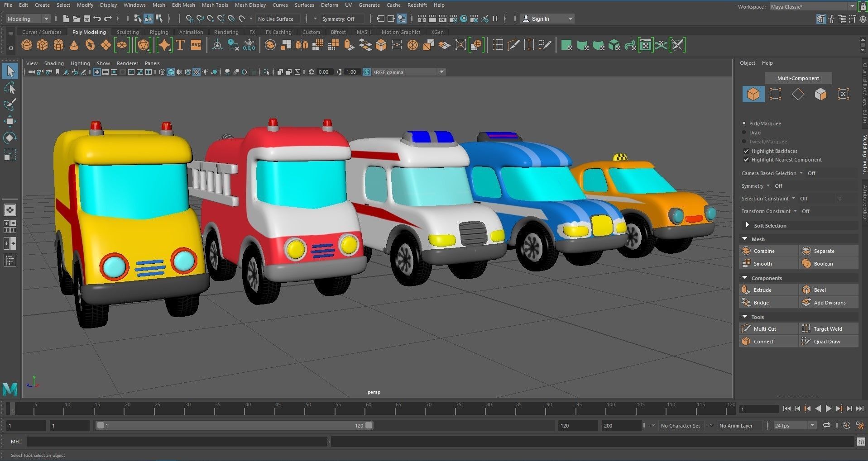Click the Multi-Cut button
Viewport: 868px width, 461px height.
click(768, 328)
